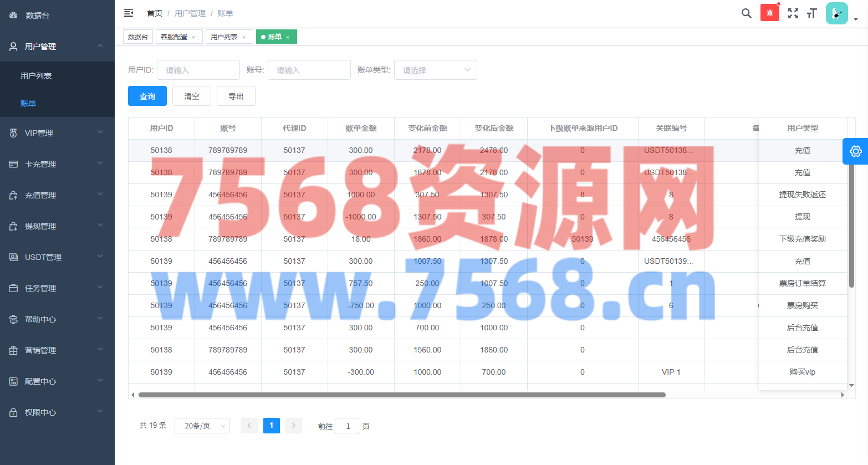Expand the VIP管理 sidebar menu
This screenshot has width=868, height=465.
click(57, 133)
